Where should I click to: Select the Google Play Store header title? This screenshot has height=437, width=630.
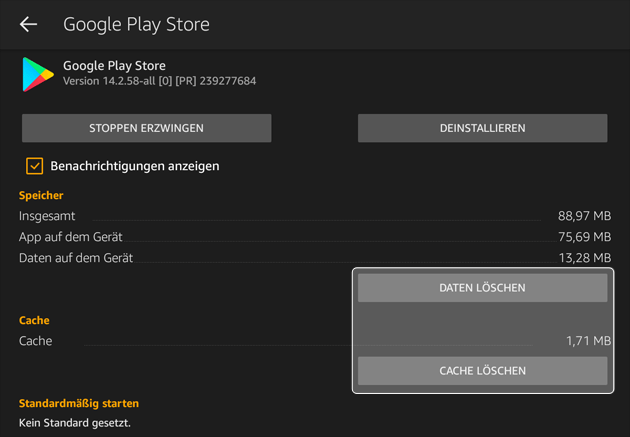(x=136, y=25)
